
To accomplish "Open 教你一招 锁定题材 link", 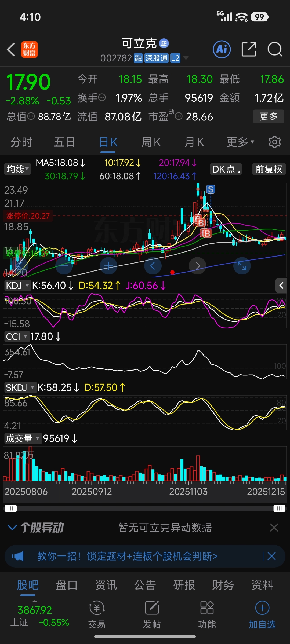I will click(x=128, y=556).
